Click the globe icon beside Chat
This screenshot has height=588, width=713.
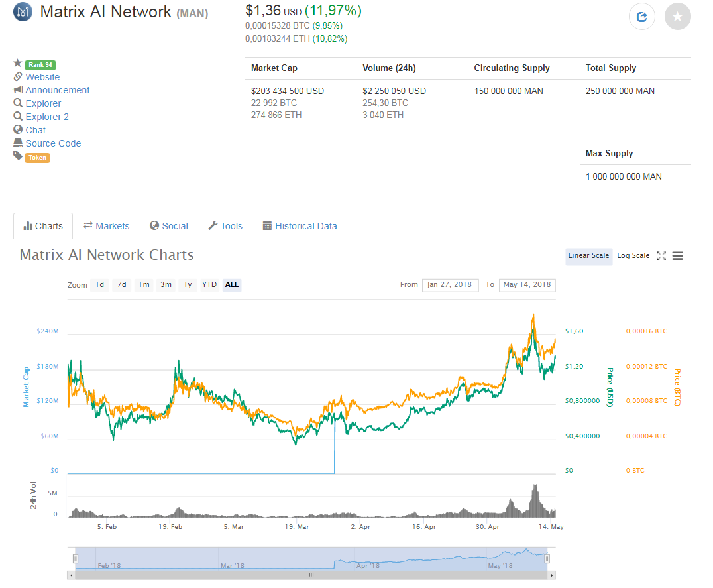[18, 129]
